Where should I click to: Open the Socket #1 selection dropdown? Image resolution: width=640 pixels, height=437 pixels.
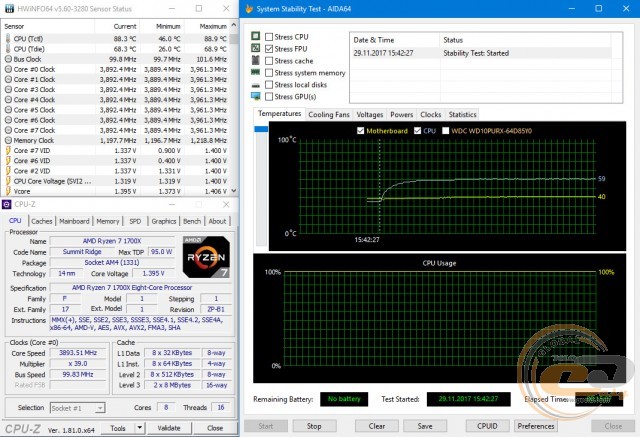tap(100, 408)
